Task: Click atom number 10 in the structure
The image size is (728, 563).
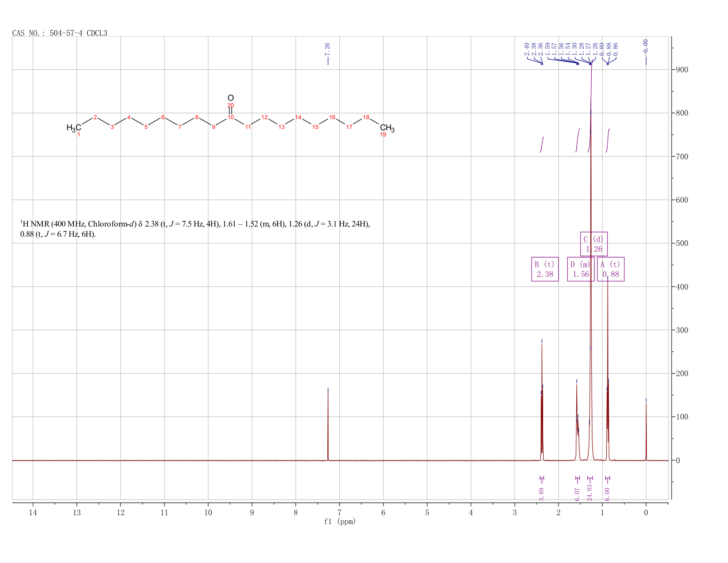Action: point(230,117)
